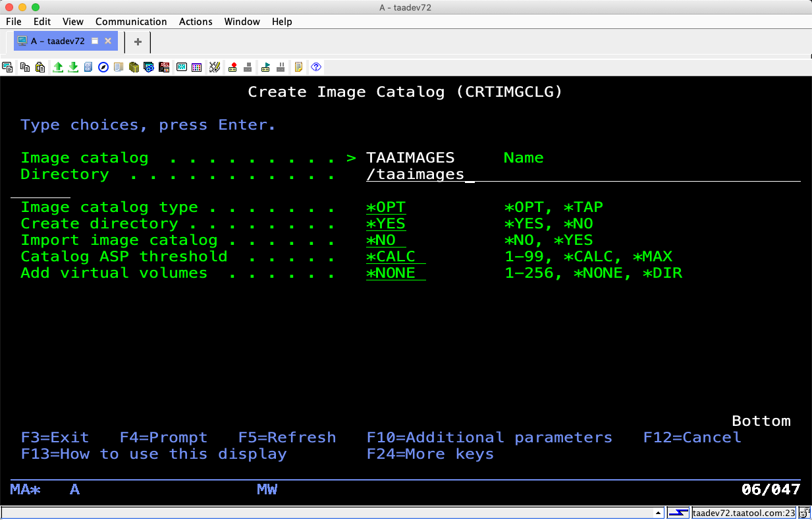Viewport: 812px width, 520px height.
Task: Click the Directory input field
Action: point(583,174)
